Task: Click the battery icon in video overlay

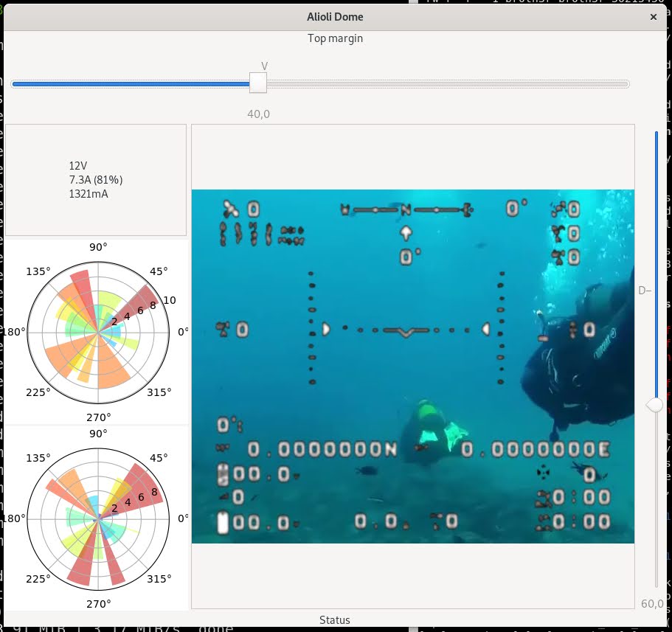Action: (224, 523)
